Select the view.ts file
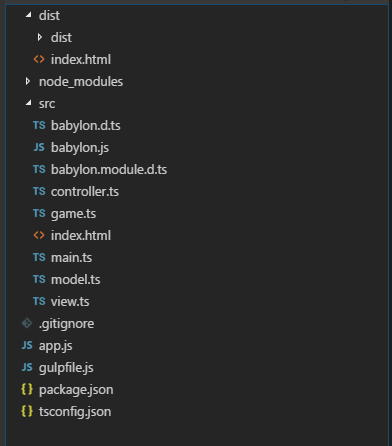392x446 pixels. (x=70, y=302)
